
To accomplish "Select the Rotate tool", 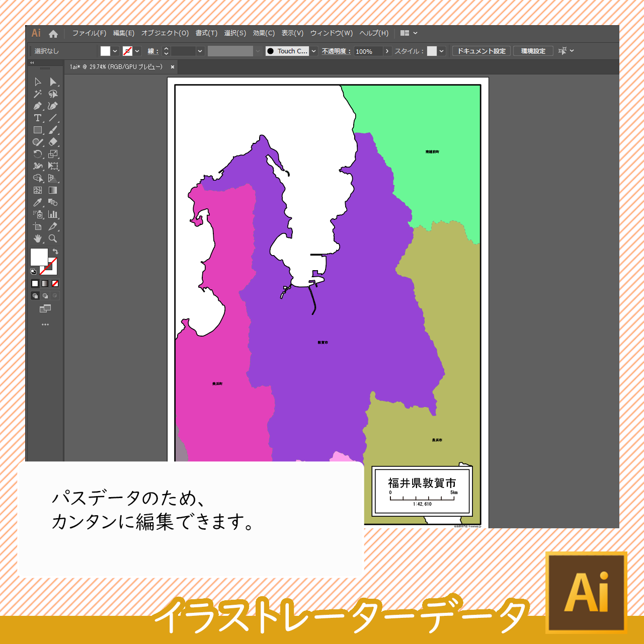I will 38,154.
